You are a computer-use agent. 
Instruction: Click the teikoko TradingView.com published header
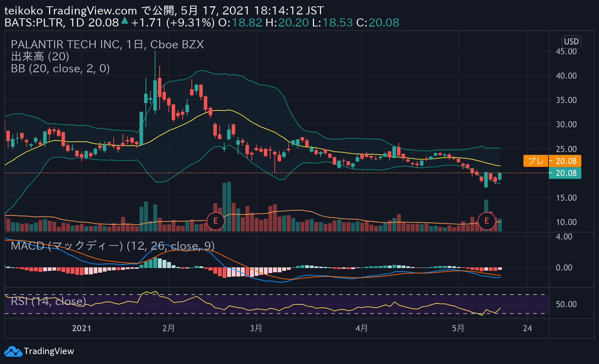point(164,11)
